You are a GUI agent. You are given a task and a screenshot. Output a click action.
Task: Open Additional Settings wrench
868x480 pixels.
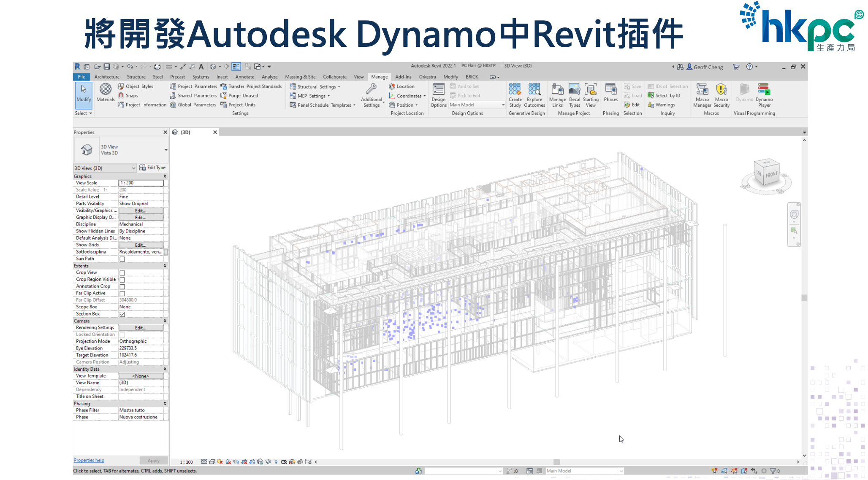click(x=372, y=95)
